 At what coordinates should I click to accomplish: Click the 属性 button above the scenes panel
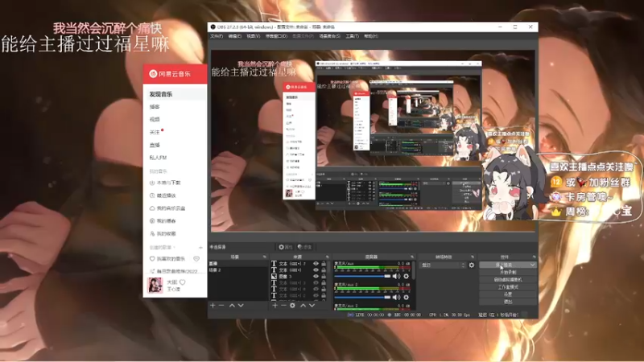(286, 247)
